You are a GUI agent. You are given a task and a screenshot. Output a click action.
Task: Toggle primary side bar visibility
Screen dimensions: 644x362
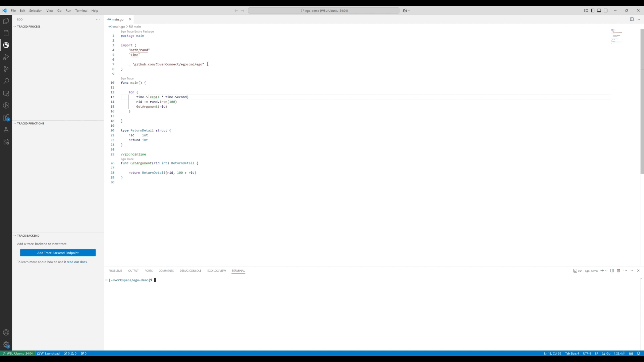tap(593, 10)
